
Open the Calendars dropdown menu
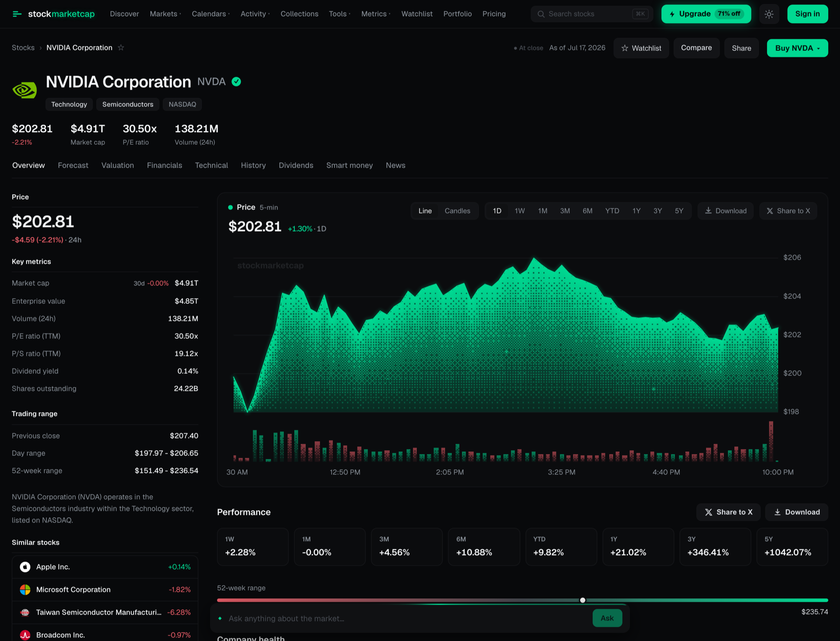tap(210, 14)
